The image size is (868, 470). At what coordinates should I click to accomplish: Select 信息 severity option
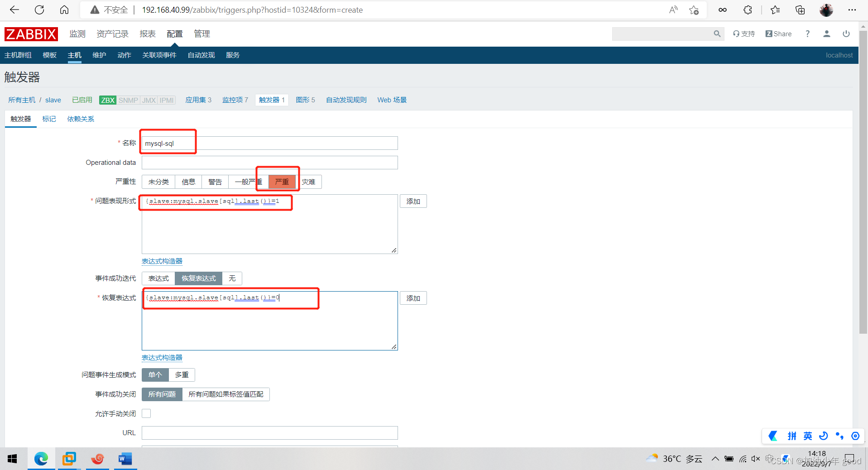(x=188, y=182)
